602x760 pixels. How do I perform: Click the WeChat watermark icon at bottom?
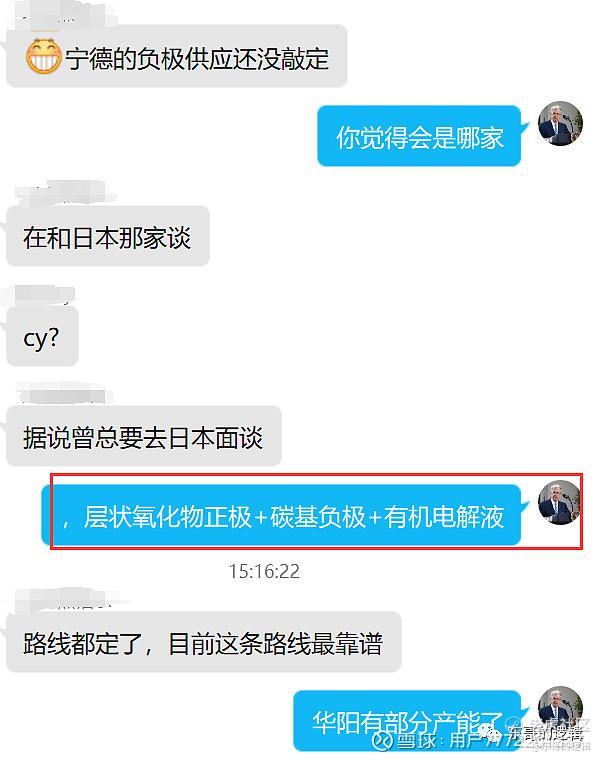click(490, 732)
